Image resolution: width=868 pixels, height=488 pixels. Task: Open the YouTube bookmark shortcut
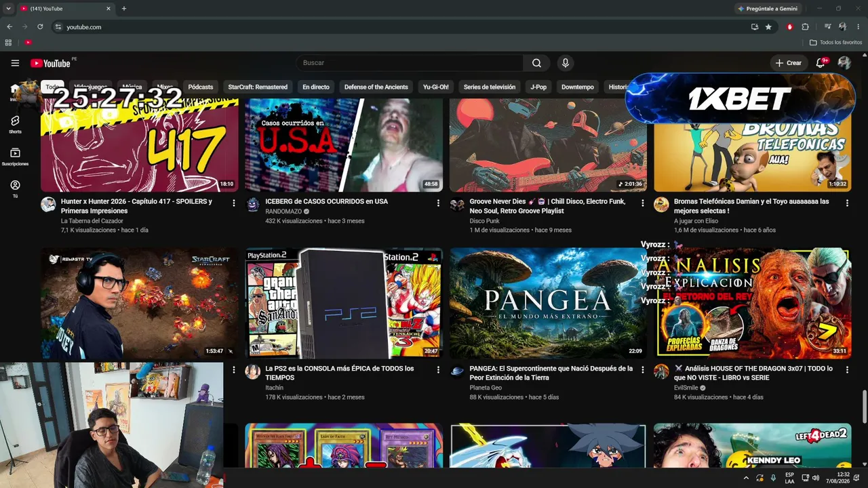click(x=28, y=42)
